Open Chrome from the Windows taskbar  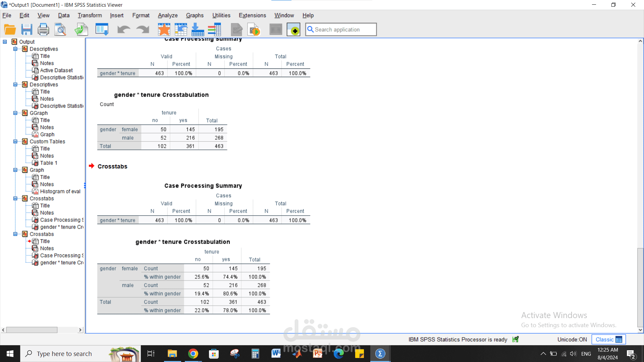193,354
